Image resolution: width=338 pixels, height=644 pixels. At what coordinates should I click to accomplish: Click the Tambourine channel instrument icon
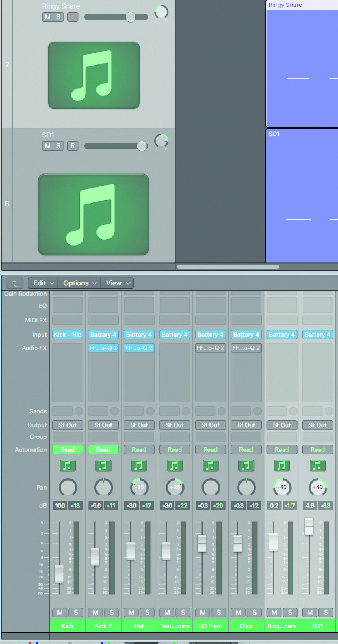175,466
